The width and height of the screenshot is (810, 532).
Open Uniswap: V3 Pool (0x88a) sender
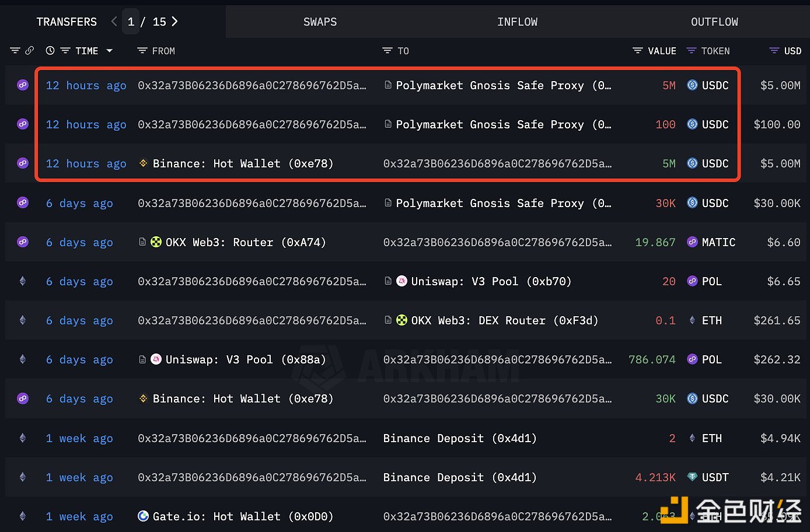(x=246, y=359)
